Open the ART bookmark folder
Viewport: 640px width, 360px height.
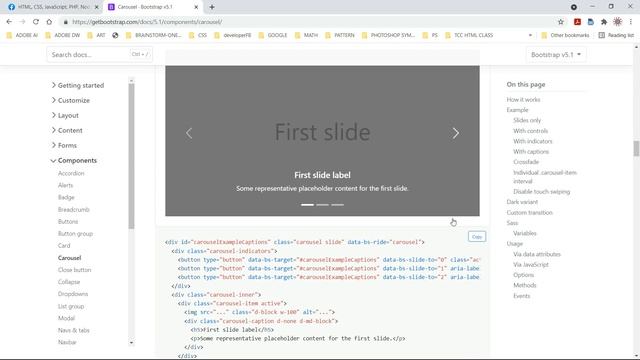(x=96, y=35)
